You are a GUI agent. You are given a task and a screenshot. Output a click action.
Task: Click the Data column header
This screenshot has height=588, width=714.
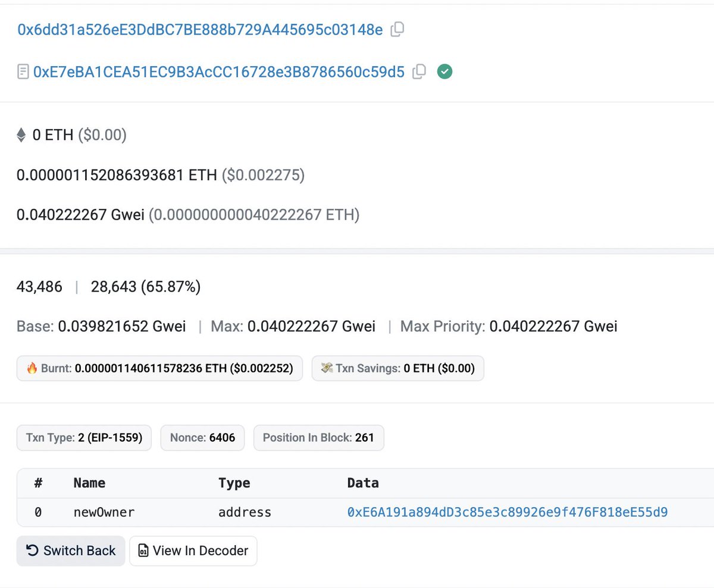click(x=363, y=483)
